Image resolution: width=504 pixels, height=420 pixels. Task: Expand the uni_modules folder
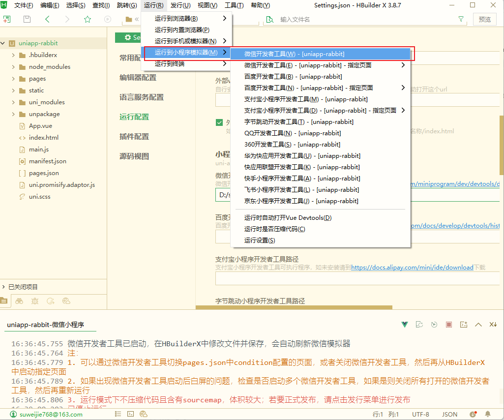[13, 102]
